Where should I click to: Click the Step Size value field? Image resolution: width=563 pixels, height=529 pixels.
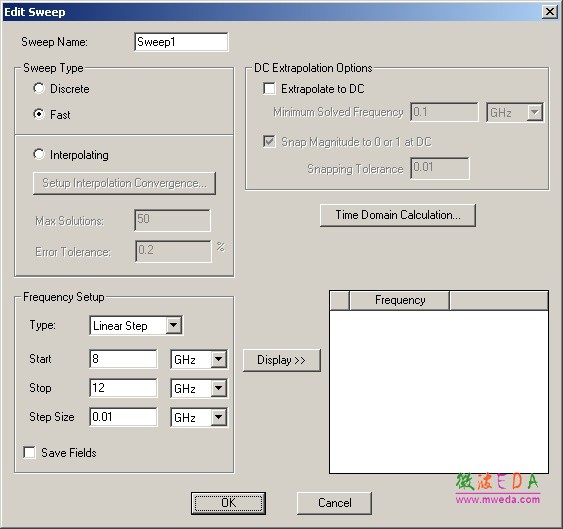click(x=123, y=417)
